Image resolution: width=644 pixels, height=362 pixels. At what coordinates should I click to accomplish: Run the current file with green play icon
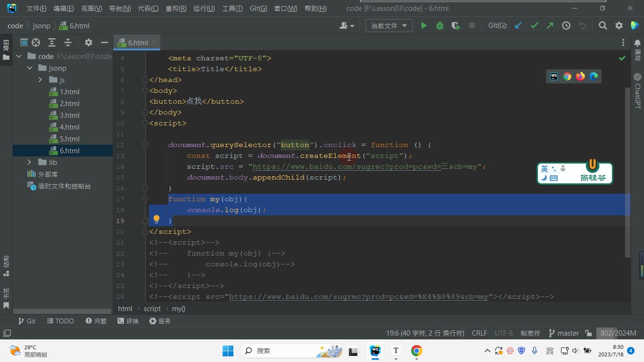point(424,26)
